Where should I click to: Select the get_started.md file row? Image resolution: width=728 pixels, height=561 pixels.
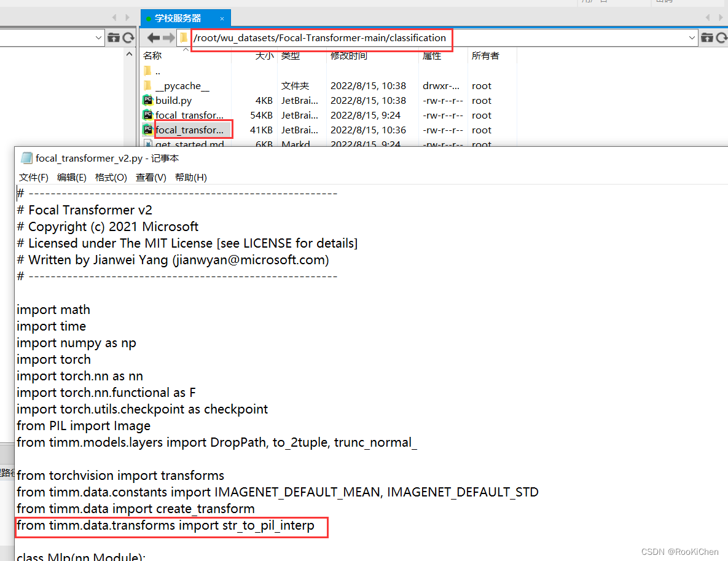[329, 144]
